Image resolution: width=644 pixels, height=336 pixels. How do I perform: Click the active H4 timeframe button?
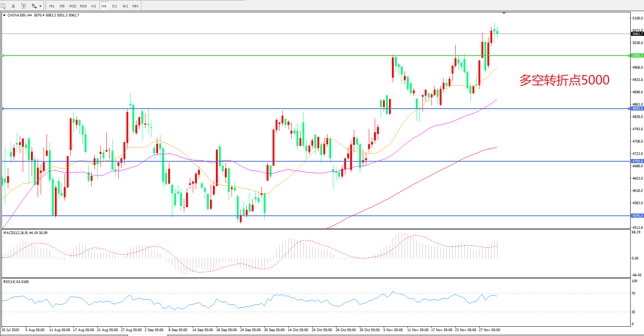pos(104,6)
